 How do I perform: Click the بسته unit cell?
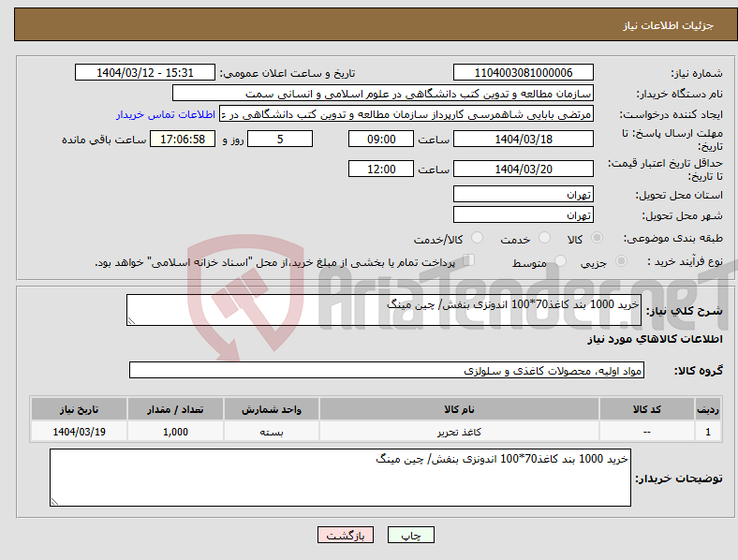272,432
